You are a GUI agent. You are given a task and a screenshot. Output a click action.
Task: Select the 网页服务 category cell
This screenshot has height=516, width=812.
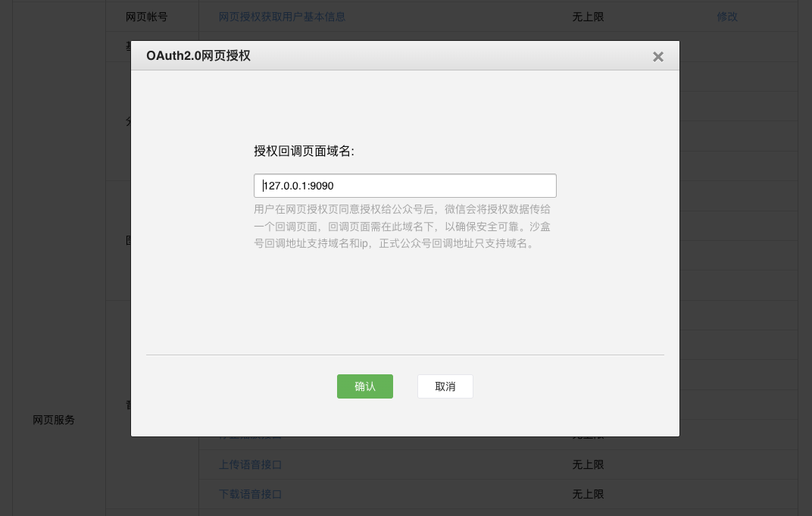tap(54, 420)
